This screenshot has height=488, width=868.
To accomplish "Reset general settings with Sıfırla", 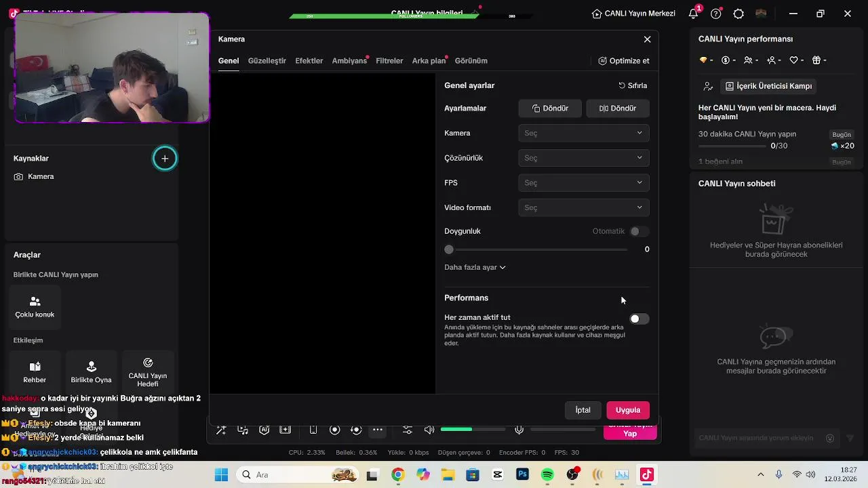I will click(x=633, y=85).
